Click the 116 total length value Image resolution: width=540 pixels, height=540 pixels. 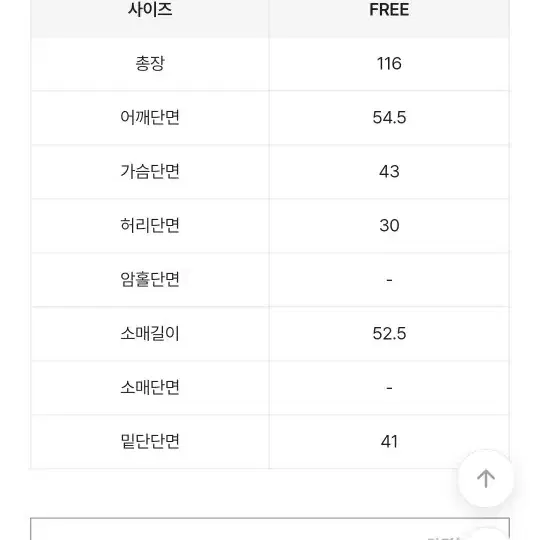pyautogui.click(x=389, y=64)
